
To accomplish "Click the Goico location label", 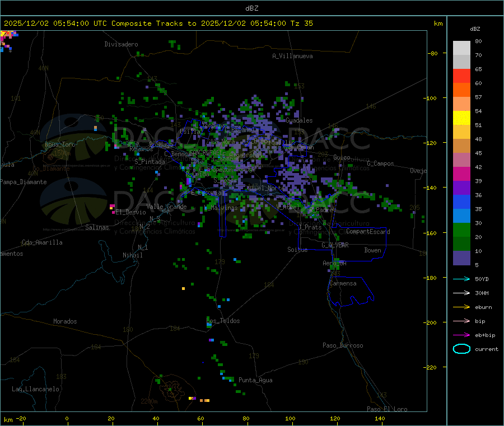I will pyautogui.click(x=342, y=157).
